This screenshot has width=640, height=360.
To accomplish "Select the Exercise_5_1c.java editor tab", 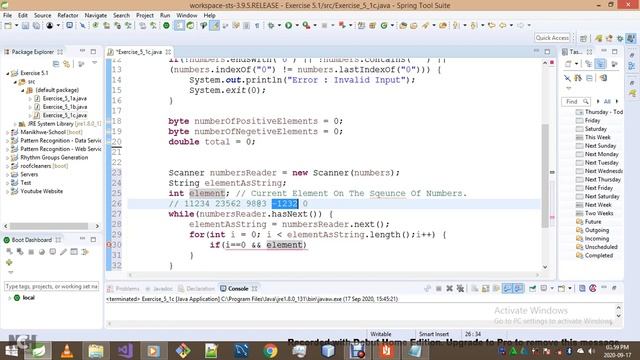I will tap(139, 52).
